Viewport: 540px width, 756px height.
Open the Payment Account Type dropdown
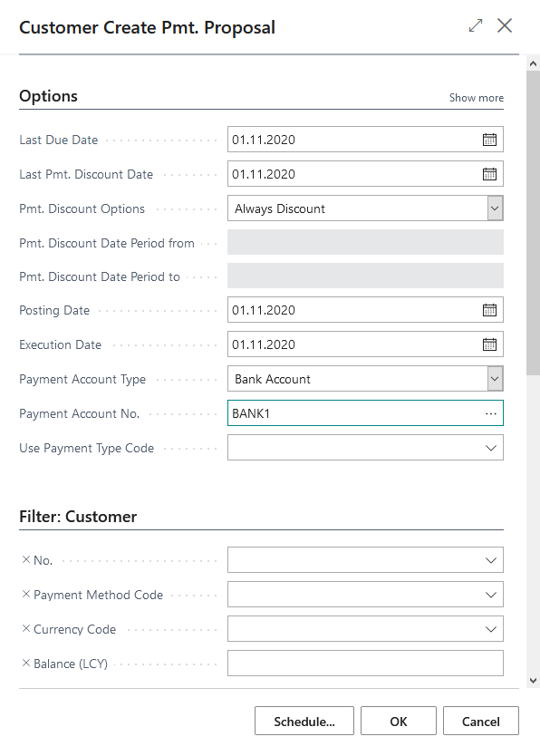click(x=495, y=378)
